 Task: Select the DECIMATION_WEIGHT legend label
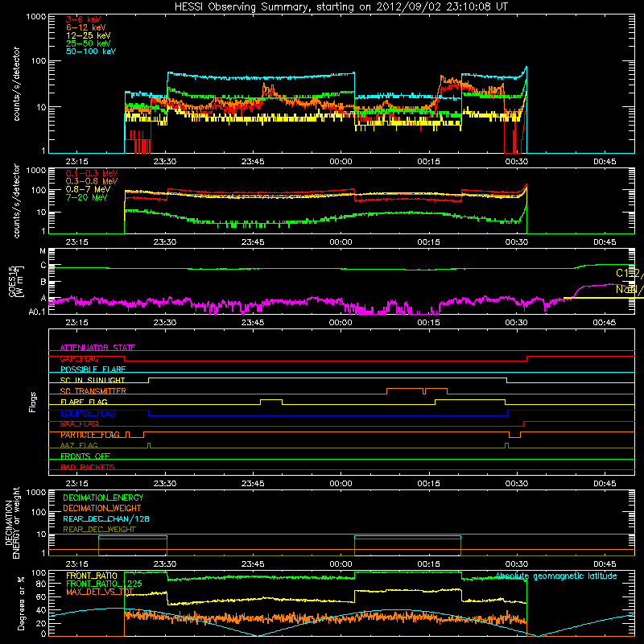[x=102, y=508]
